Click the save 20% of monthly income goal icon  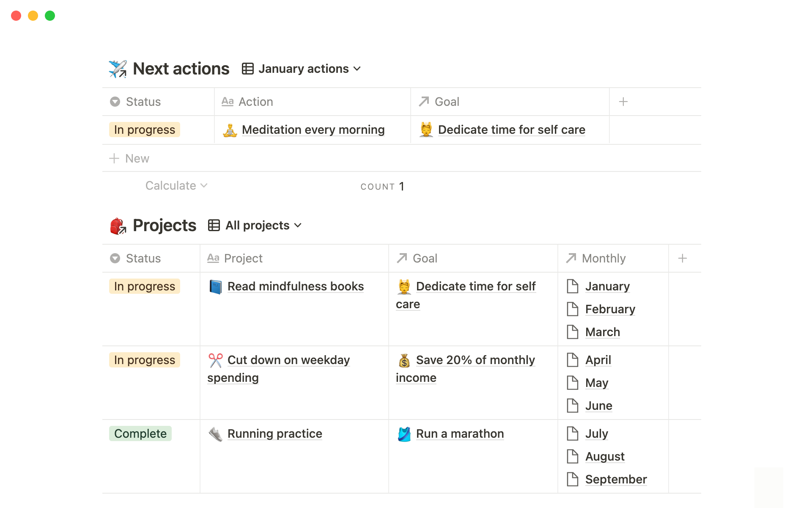(x=404, y=360)
